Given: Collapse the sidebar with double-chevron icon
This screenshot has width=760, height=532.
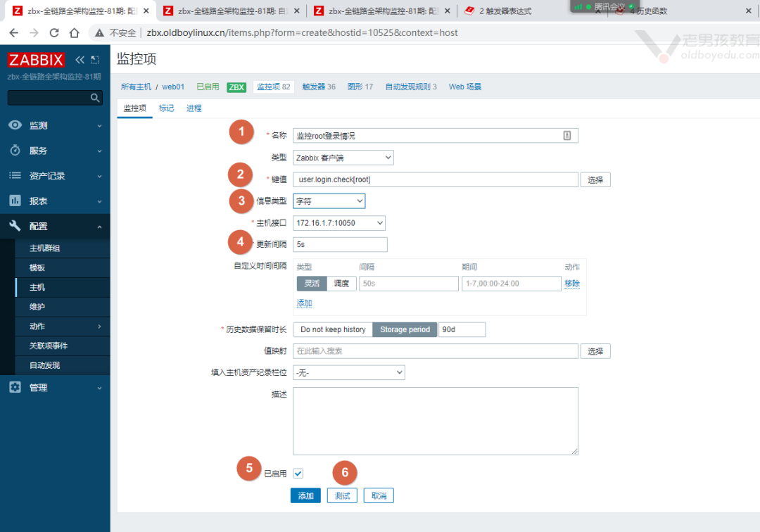Looking at the screenshot, I should click(80, 60).
